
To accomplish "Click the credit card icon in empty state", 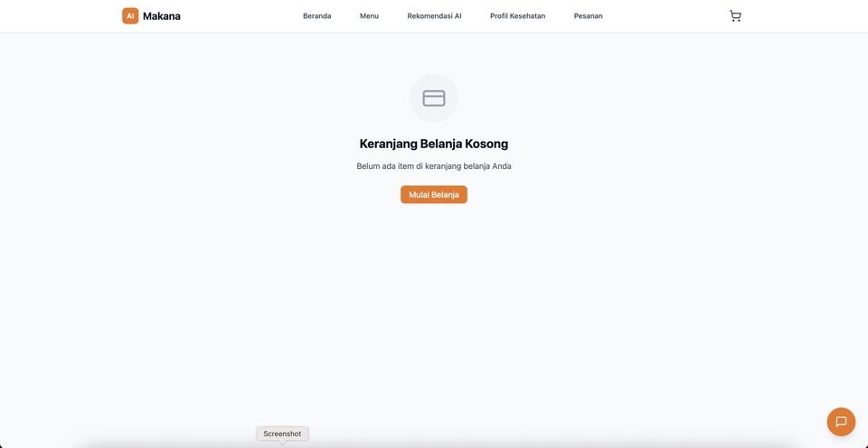I will (x=434, y=98).
